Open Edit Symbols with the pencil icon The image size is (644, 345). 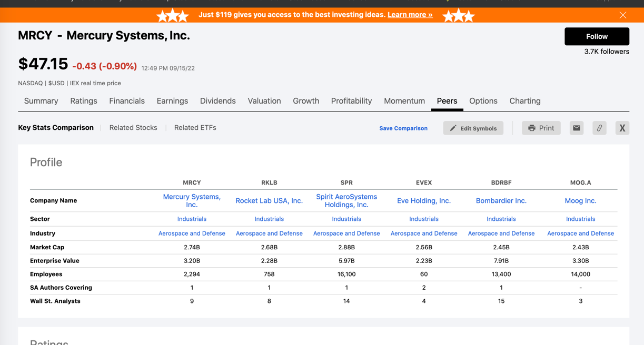coord(473,128)
